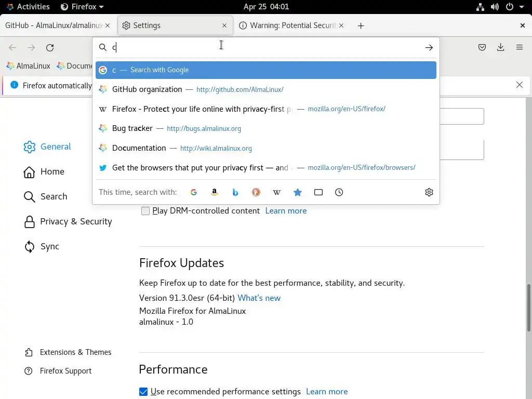Close the Warning: Potential Security tab
Image resolution: width=532 pixels, height=399 pixels.
pos(341,25)
